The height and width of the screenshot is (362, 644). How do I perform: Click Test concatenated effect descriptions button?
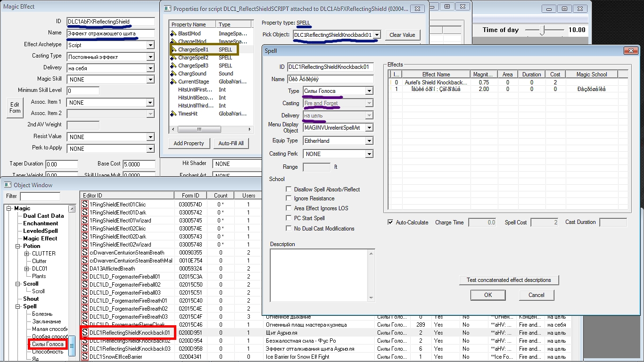509,280
